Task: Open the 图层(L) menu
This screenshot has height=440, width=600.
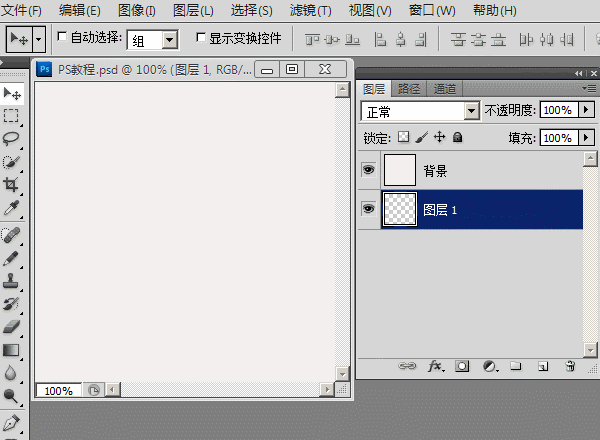Action: (193, 10)
